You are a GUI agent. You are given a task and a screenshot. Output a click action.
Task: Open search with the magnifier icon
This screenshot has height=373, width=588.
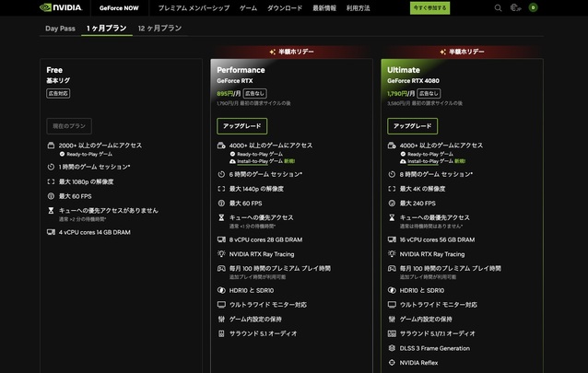(499, 8)
